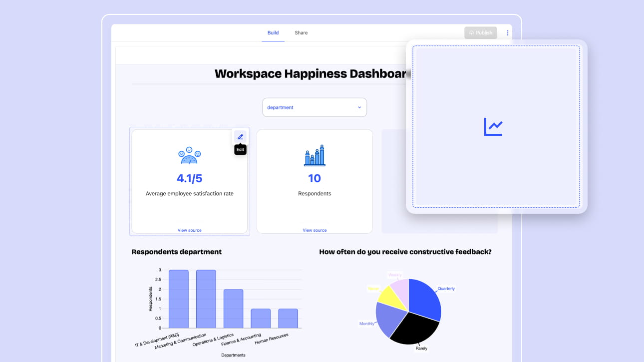This screenshot has height=362, width=644.
Task: Click the line chart icon in placeholder
Action: [x=493, y=127]
